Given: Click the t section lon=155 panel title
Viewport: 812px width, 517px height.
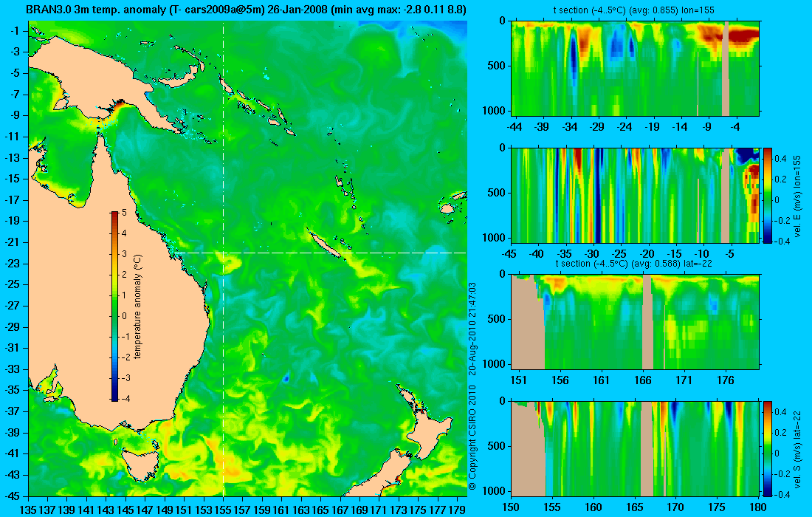Looking at the screenshot, I should click(x=635, y=10).
